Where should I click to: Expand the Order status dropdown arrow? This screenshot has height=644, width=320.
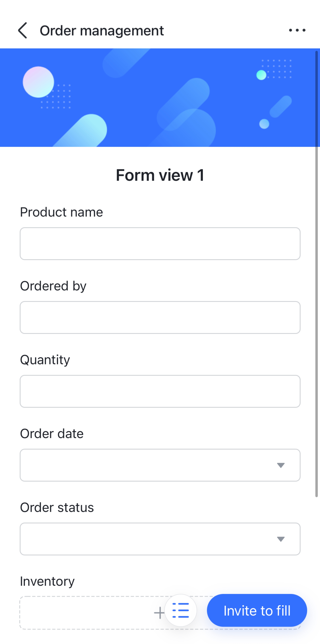pyautogui.click(x=281, y=539)
